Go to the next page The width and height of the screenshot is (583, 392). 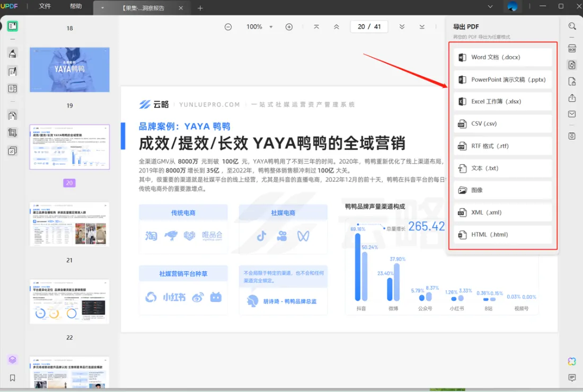(x=402, y=27)
